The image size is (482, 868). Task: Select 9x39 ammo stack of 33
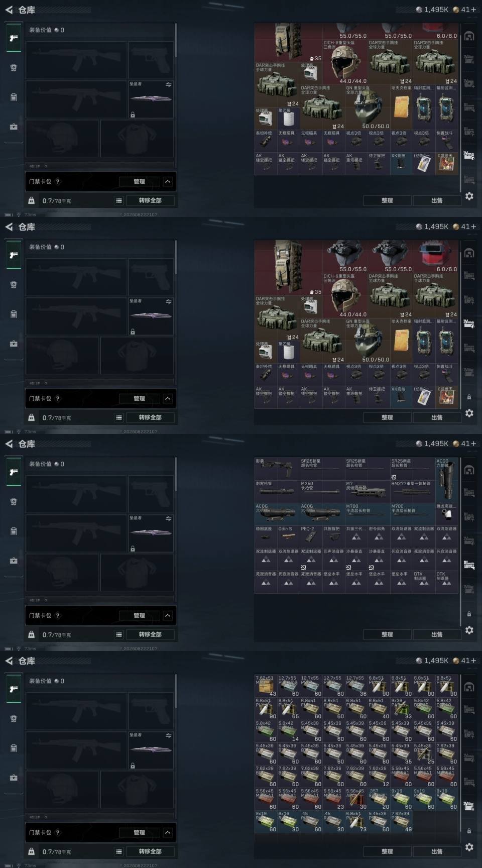tap(402, 708)
